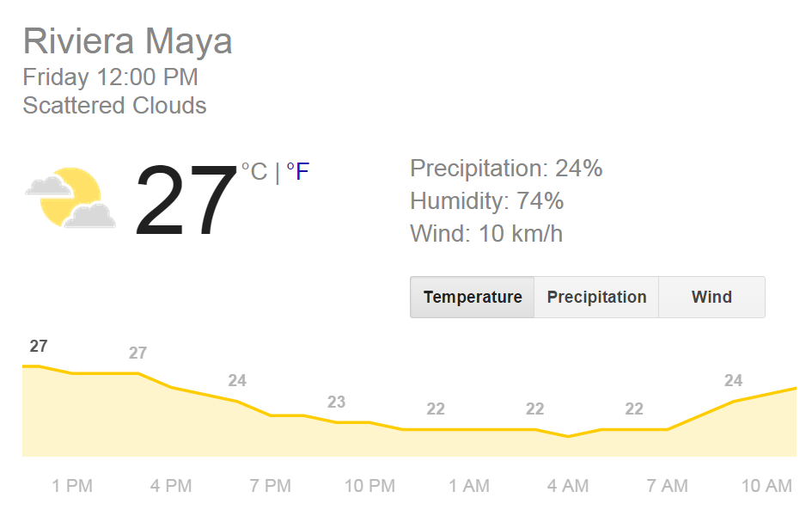Open the Temperature chart tab
Image resolution: width=812 pixels, height=510 pixels.
[473, 298]
